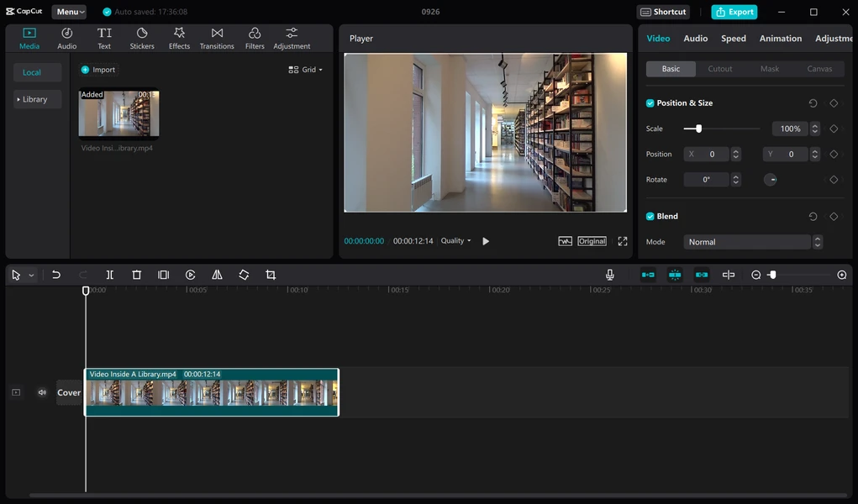Select the Split tool in timeline toolbar
The height and width of the screenshot is (504, 858).
pyautogui.click(x=109, y=275)
